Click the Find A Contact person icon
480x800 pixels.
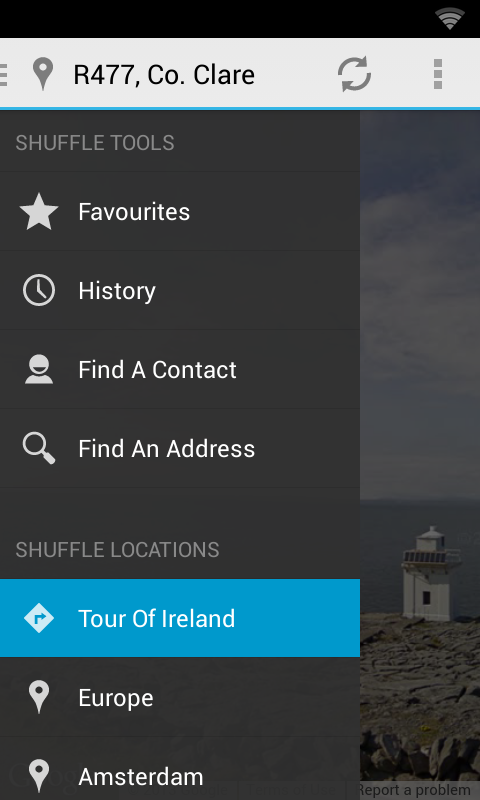point(39,369)
